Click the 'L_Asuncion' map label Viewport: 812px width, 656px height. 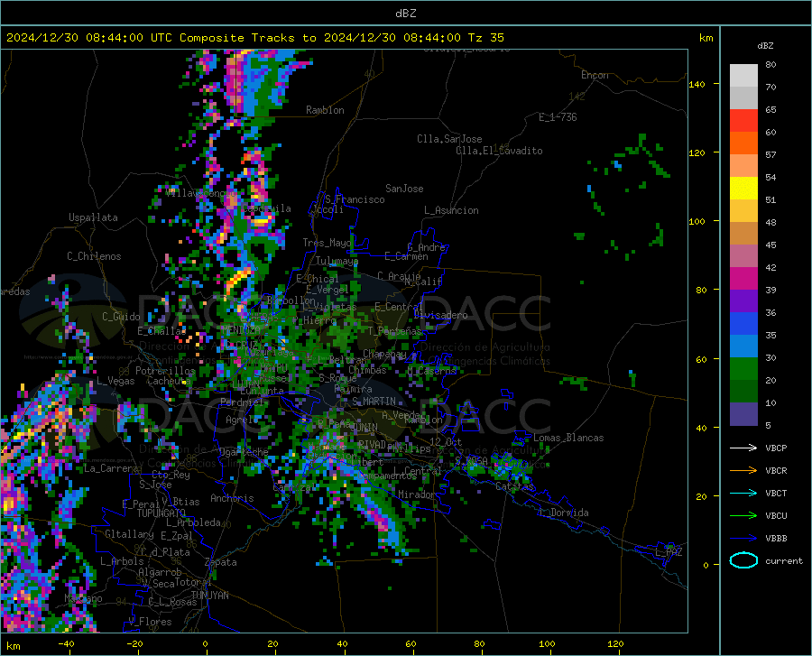pyautogui.click(x=451, y=210)
